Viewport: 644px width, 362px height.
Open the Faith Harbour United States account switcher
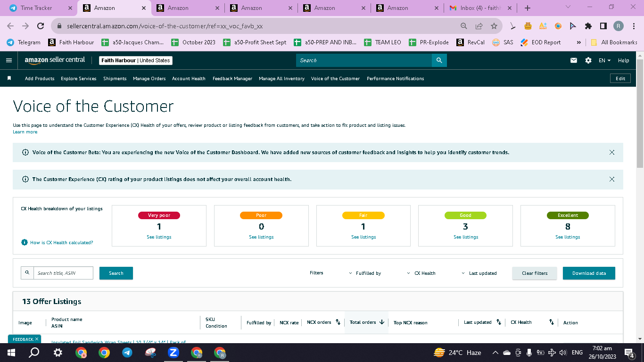136,60
